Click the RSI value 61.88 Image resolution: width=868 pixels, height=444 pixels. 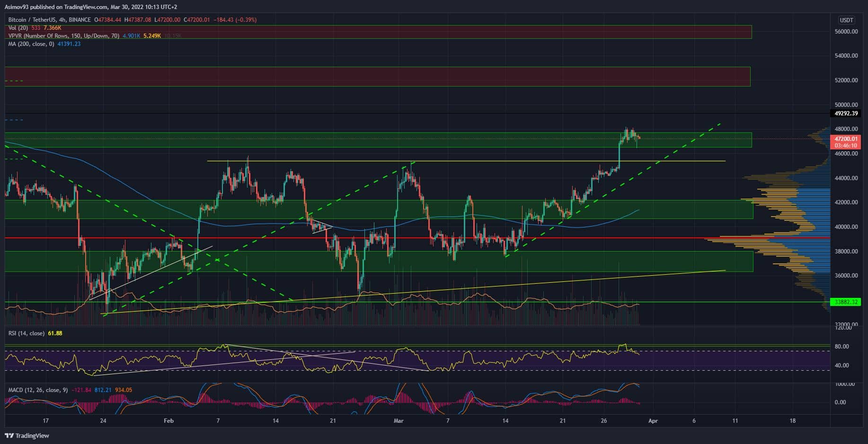pyautogui.click(x=55, y=333)
